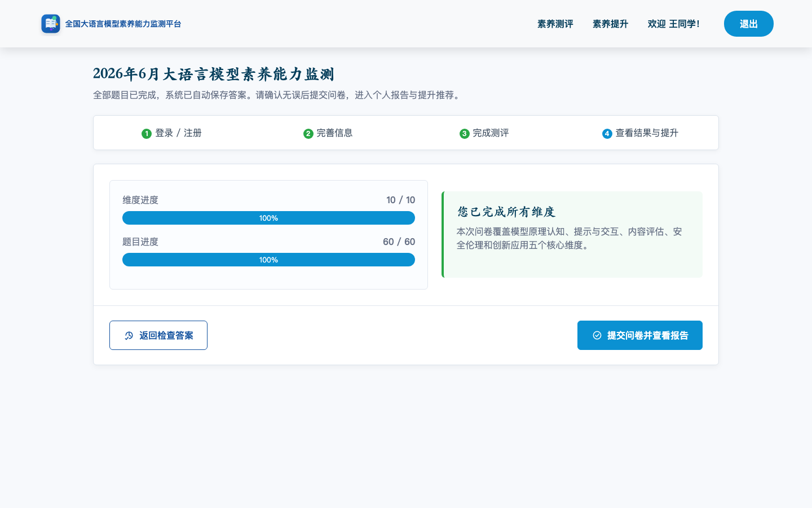Click the green number 3 step badge
This screenshot has height=508, width=812.
[x=464, y=134]
